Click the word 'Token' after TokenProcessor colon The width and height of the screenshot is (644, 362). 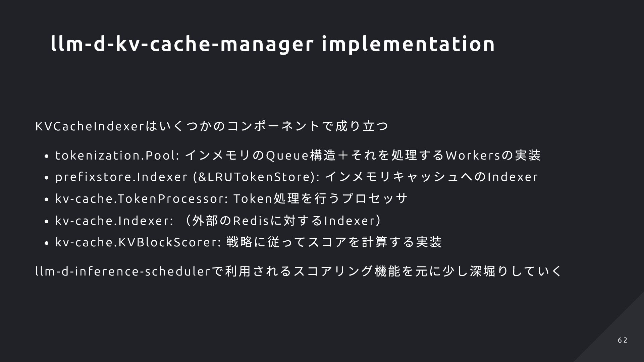click(x=253, y=198)
